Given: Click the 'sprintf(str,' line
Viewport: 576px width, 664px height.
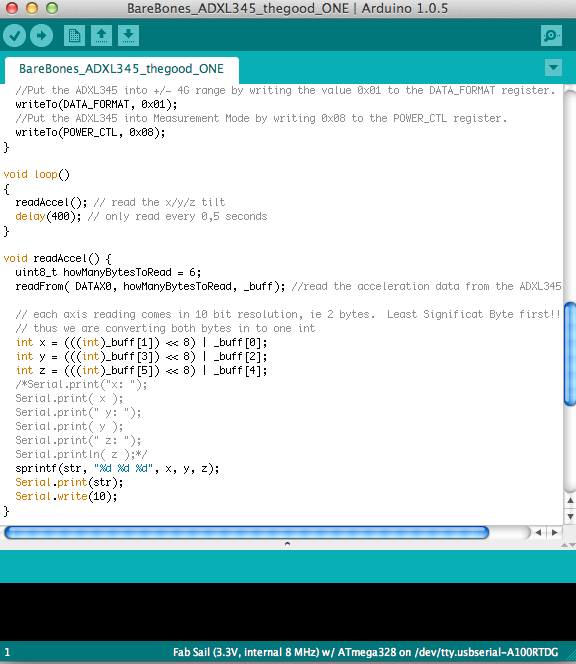Looking at the screenshot, I should pyautogui.click(x=117, y=468).
